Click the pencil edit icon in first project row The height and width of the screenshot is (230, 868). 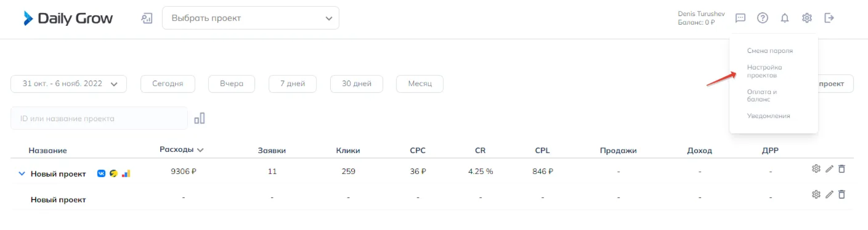tap(829, 169)
